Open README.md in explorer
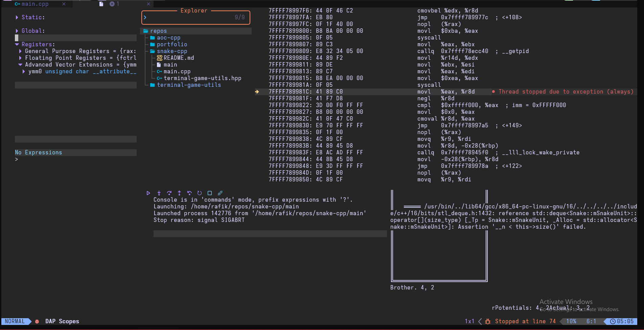This screenshot has height=330, width=644. tap(179, 58)
